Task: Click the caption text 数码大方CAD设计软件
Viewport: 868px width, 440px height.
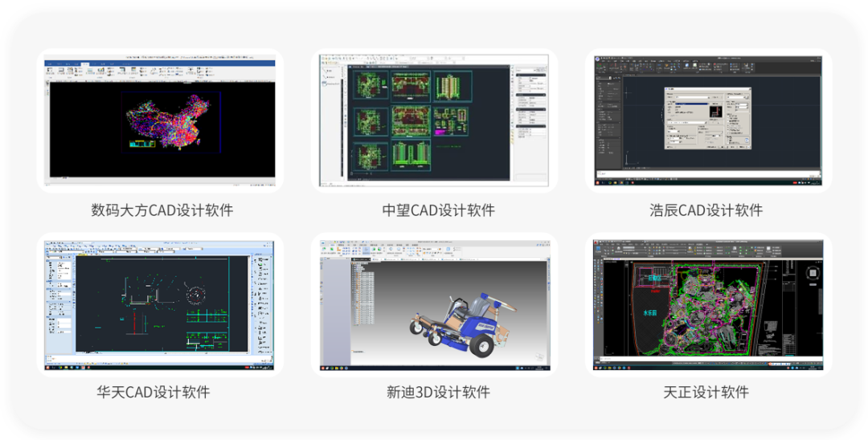Action: point(162,210)
